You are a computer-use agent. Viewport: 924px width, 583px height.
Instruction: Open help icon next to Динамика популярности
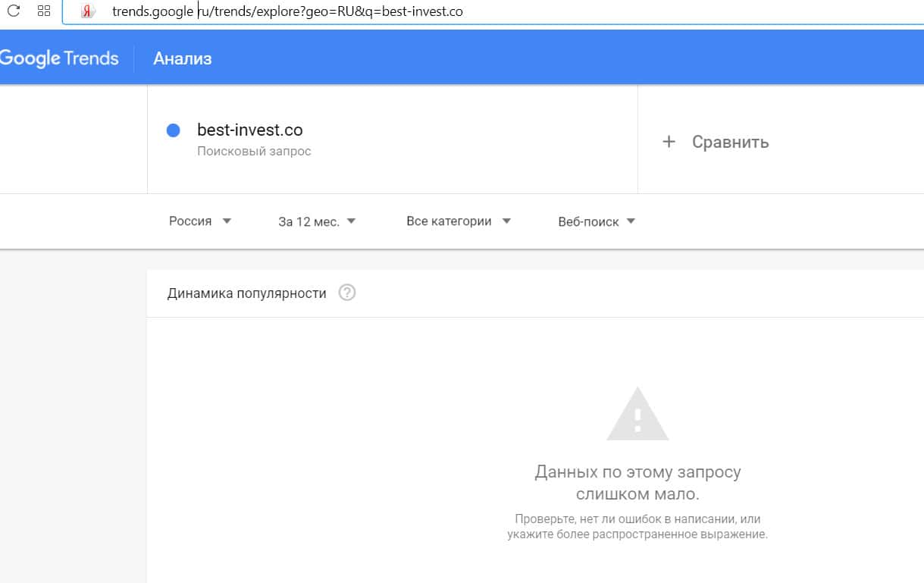coord(347,293)
